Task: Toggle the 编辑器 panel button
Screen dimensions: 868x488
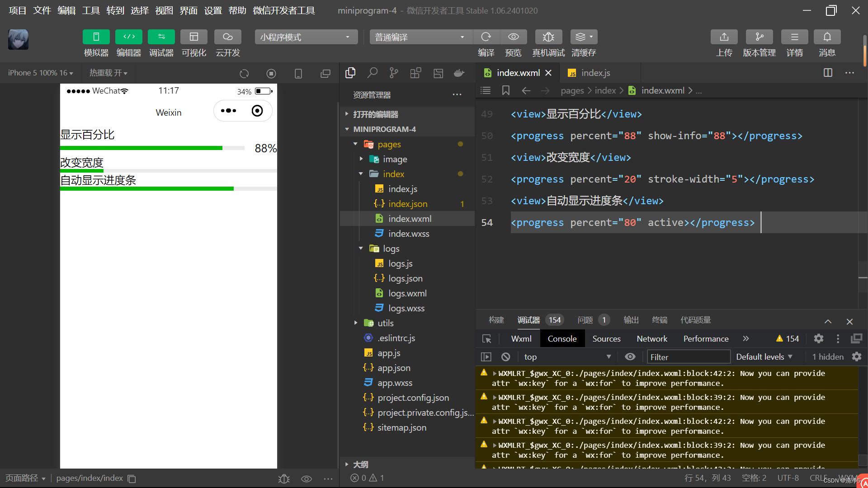Action: point(129,37)
